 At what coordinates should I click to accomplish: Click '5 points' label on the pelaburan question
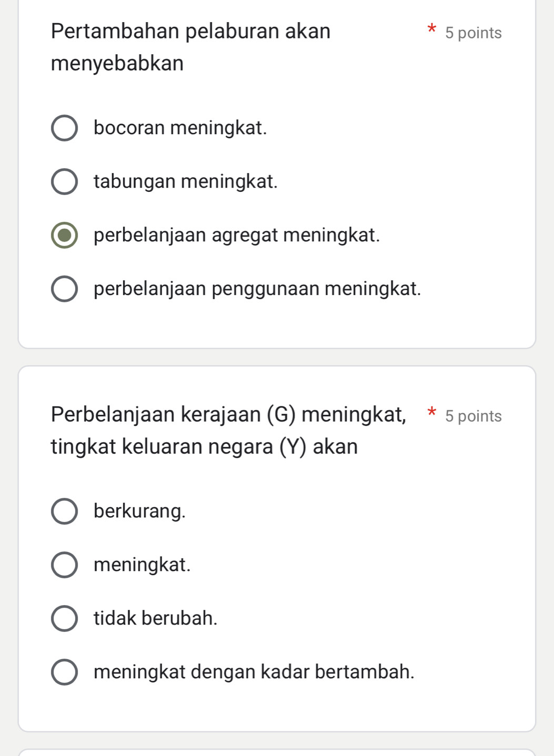(x=473, y=33)
